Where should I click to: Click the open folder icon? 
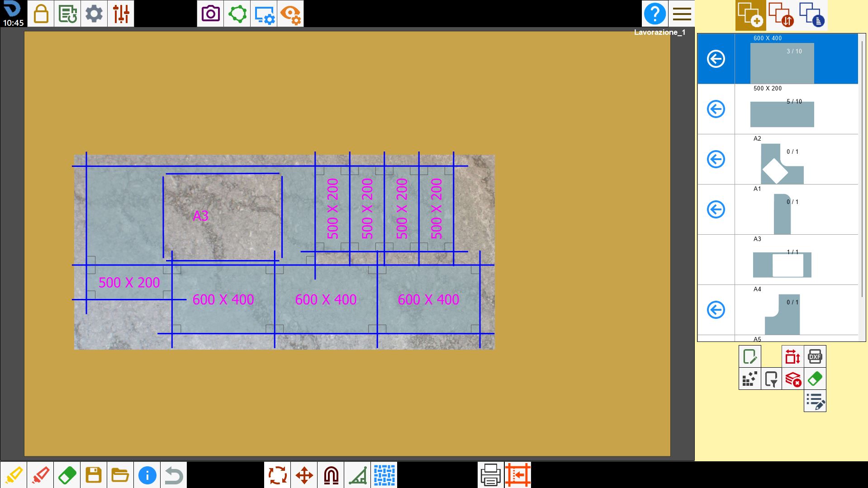click(x=120, y=475)
